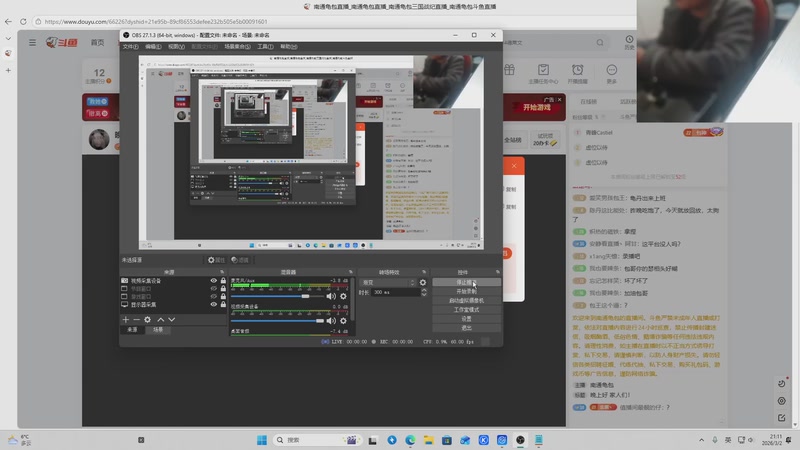Viewport: 800px width, 450px height.
Task: Click 开始录制 start recording button
Action: click(466, 291)
